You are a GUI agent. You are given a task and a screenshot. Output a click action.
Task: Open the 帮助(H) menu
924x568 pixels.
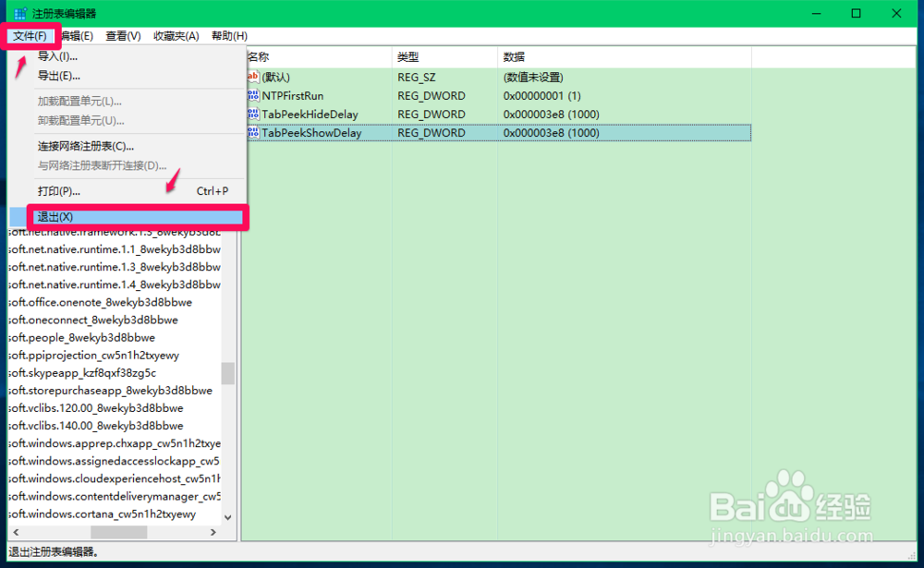[x=227, y=35]
